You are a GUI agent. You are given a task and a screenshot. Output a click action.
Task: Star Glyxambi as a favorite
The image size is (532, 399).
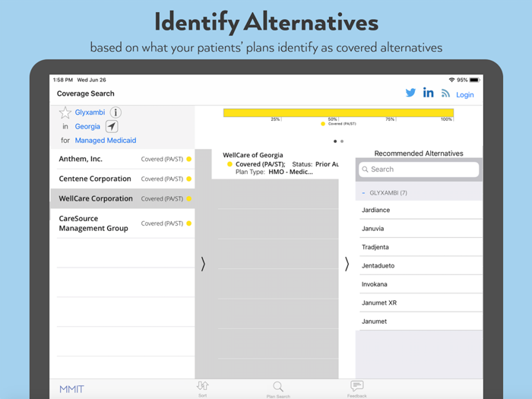pos(65,112)
